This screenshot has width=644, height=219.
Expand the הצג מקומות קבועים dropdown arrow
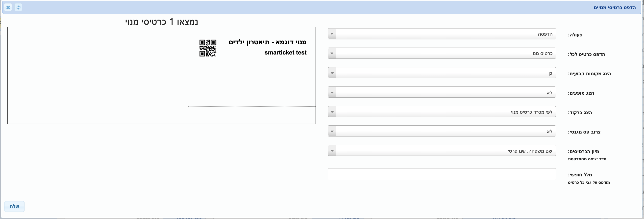point(332,73)
